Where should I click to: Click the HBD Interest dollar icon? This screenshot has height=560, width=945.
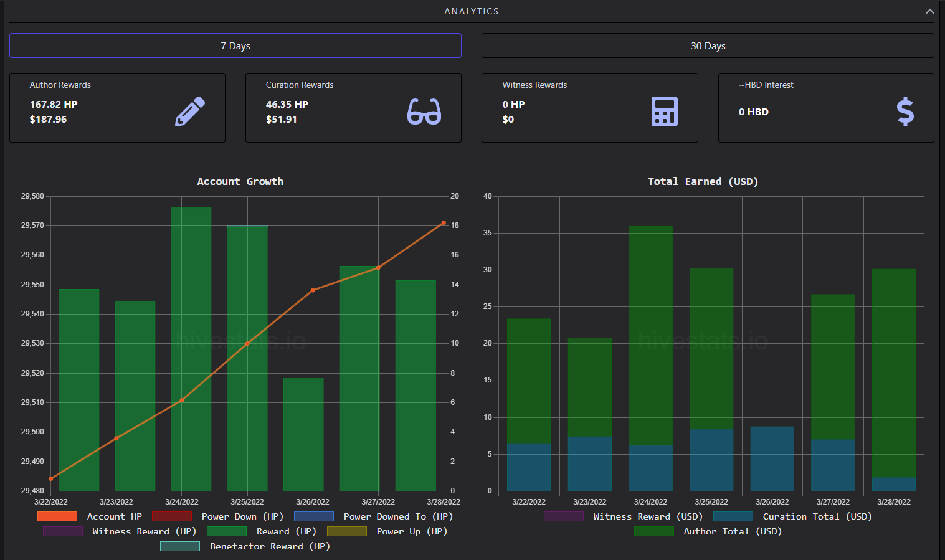(905, 112)
